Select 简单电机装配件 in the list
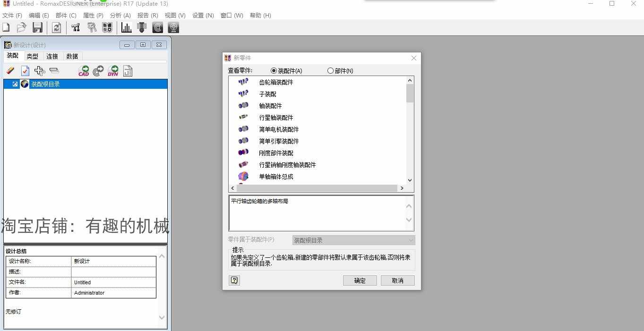Viewport: 644px width, 331px height. pos(279,129)
